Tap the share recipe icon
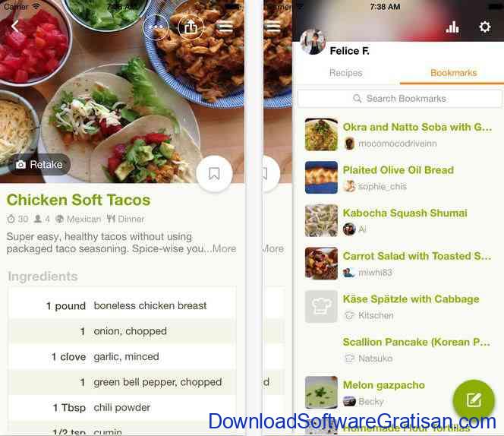 click(191, 27)
